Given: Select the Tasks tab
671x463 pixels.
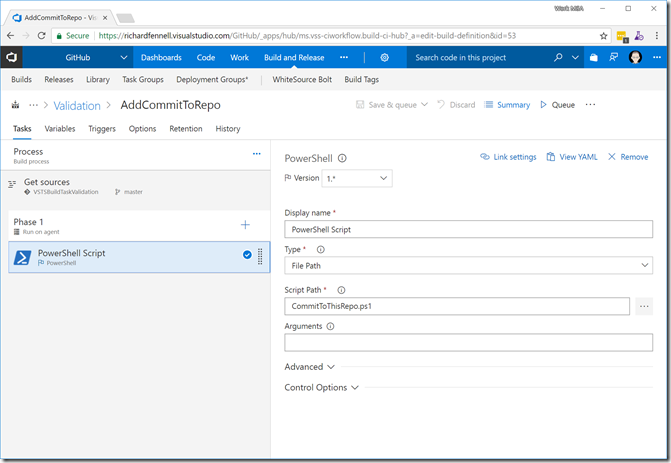Looking at the screenshot, I should 22,129.
